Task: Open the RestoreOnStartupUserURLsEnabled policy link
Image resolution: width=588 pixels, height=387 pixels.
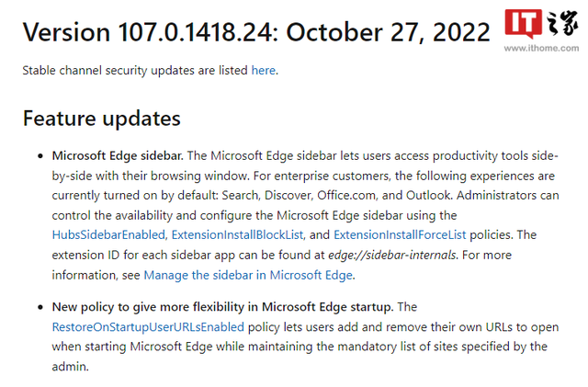Action: pyautogui.click(x=148, y=327)
